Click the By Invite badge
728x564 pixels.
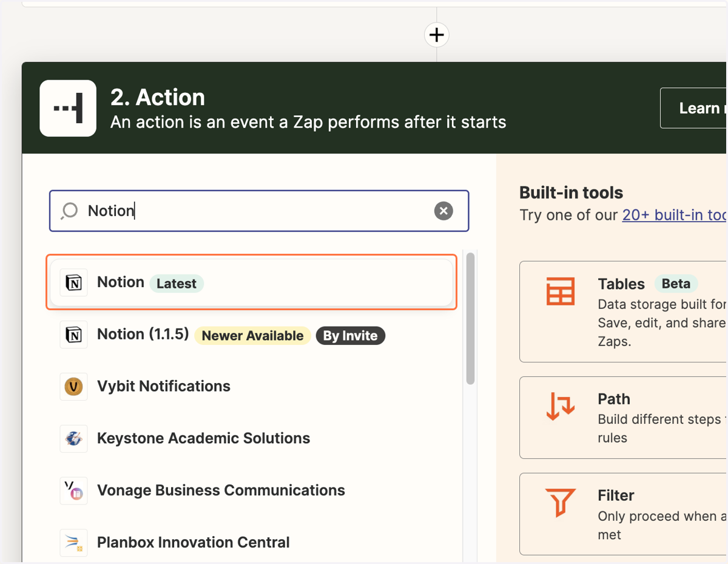(x=351, y=336)
